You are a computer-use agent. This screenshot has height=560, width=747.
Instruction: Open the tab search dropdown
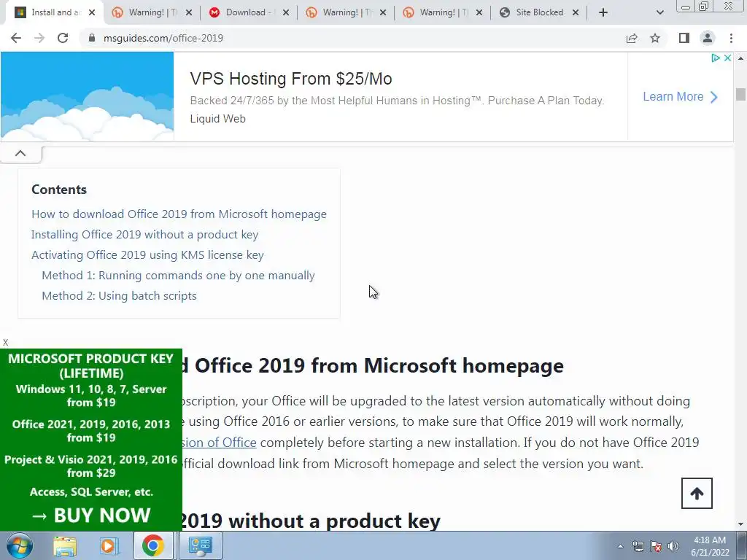pyautogui.click(x=659, y=12)
